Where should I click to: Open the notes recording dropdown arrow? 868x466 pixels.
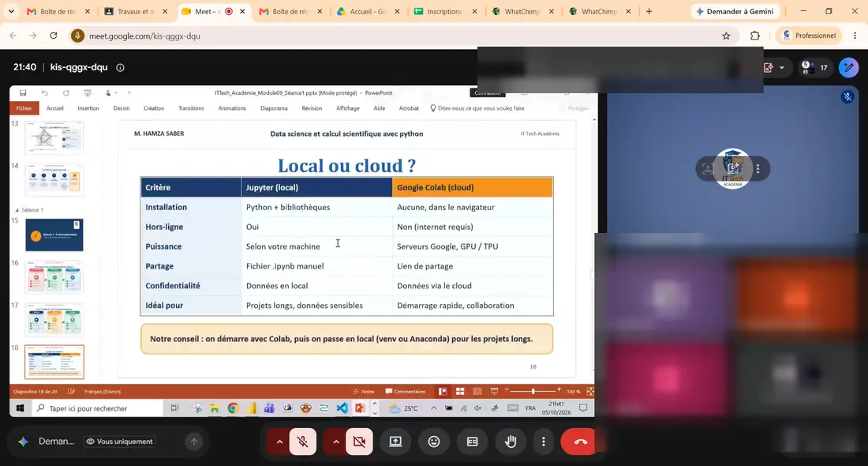(782, 68)
